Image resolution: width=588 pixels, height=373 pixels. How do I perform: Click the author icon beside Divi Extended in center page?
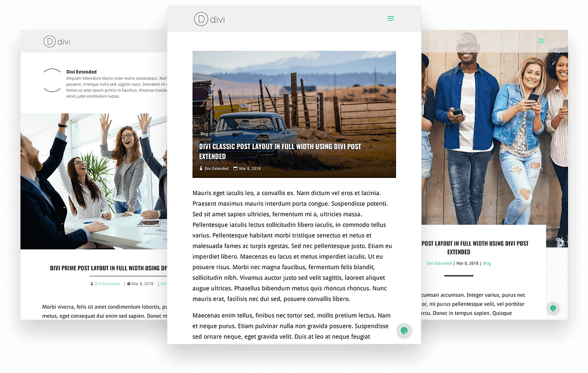pos(201,169)
